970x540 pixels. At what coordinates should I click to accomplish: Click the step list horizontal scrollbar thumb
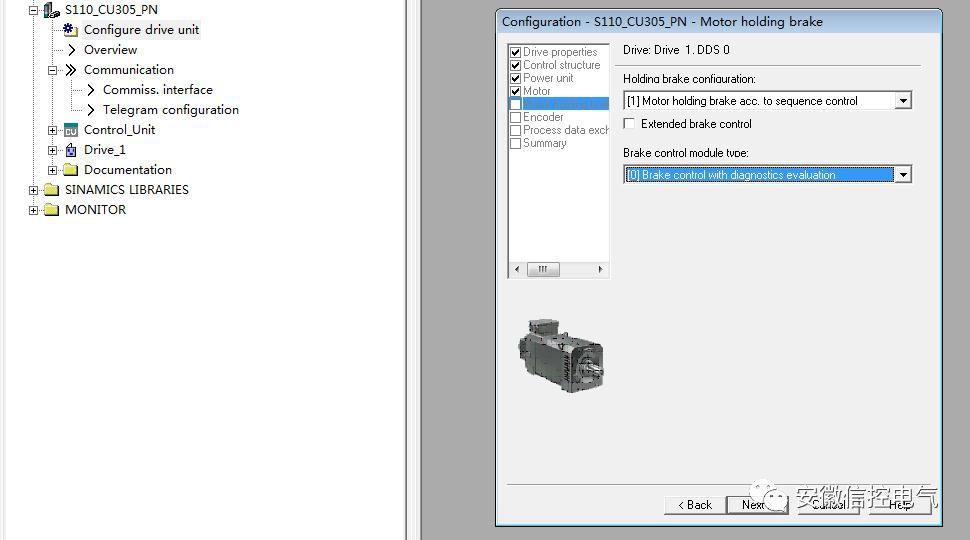(543, 269)
